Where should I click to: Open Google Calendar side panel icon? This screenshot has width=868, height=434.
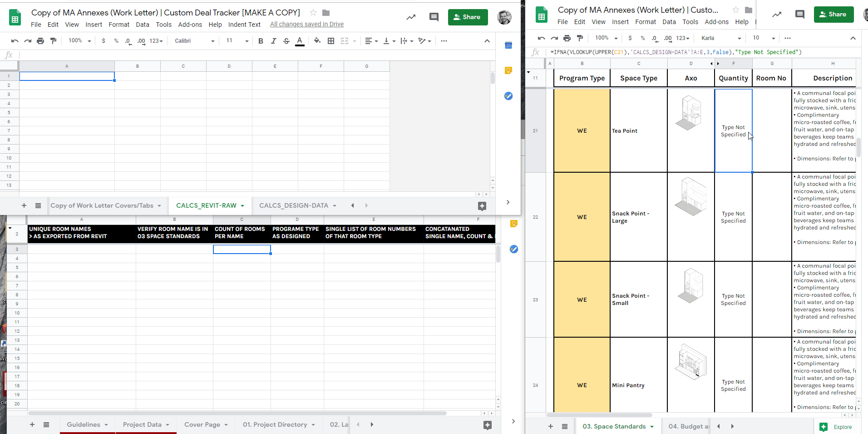pyautogui.click(x=508, y=45)
